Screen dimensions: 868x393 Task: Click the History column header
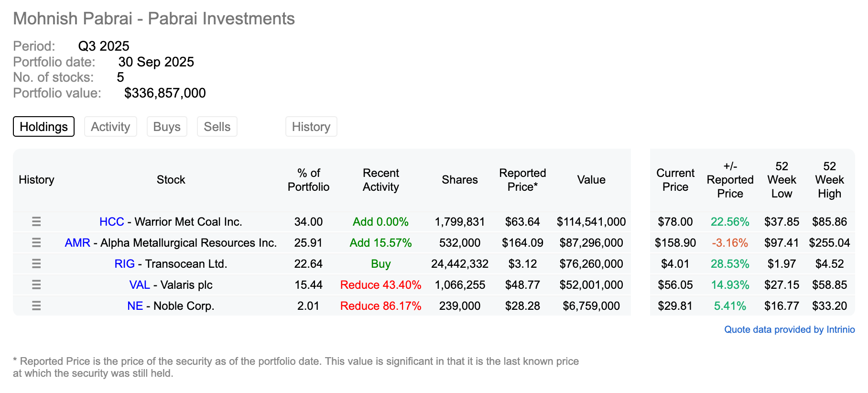[36, 180]
